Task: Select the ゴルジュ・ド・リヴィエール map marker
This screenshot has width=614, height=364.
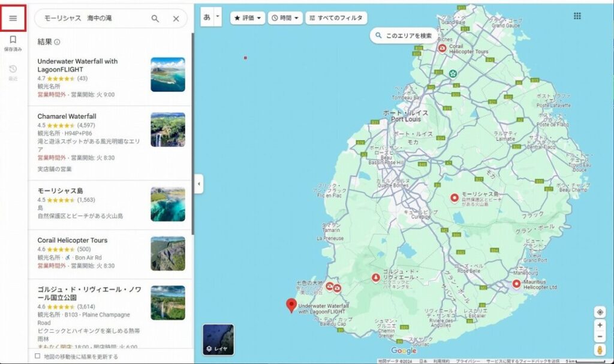Action: tap(375, 278)
